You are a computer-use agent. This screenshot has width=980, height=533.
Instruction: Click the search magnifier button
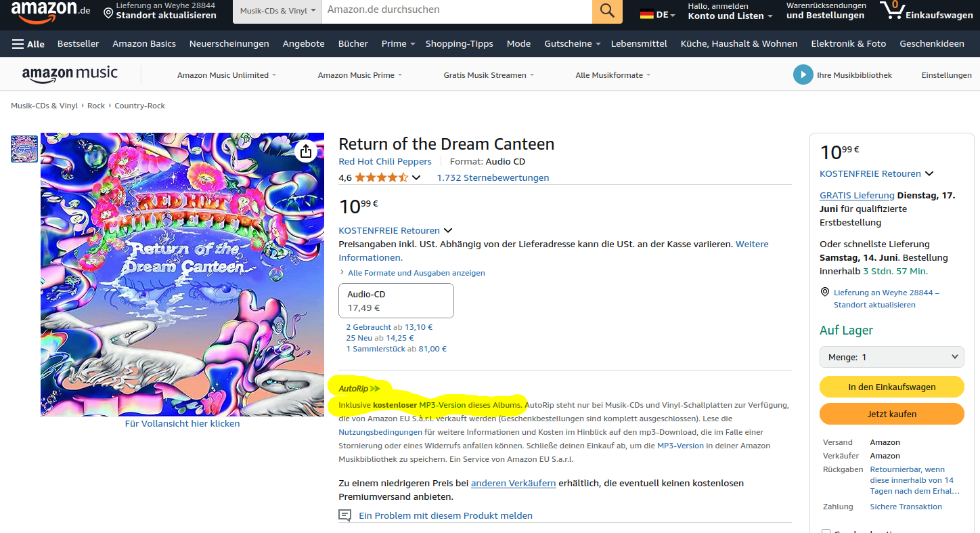pyautogui.click(x=607, y=10)
